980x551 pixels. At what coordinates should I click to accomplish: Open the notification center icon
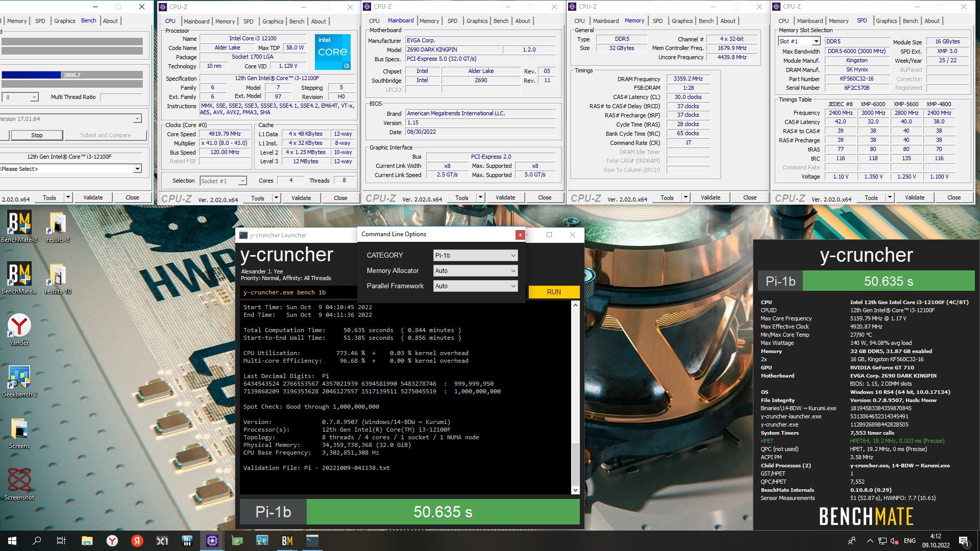click(x=964, y=541)
